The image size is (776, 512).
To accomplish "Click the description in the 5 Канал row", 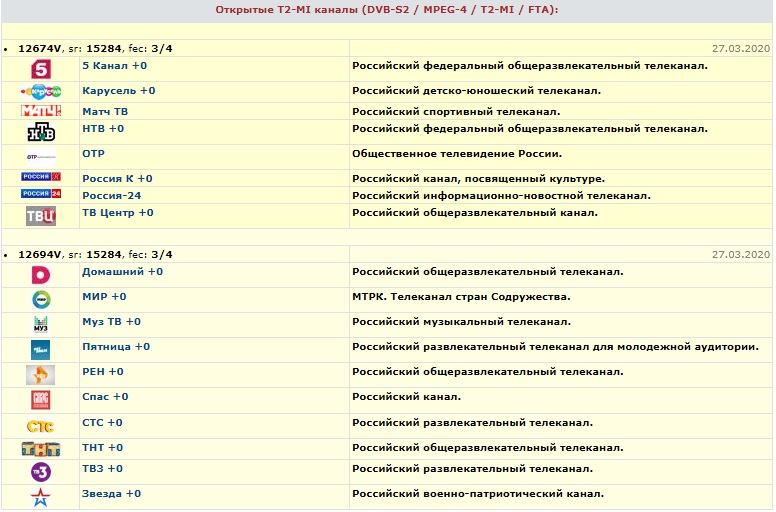I will pyautogui.click(x=530, y=66).
